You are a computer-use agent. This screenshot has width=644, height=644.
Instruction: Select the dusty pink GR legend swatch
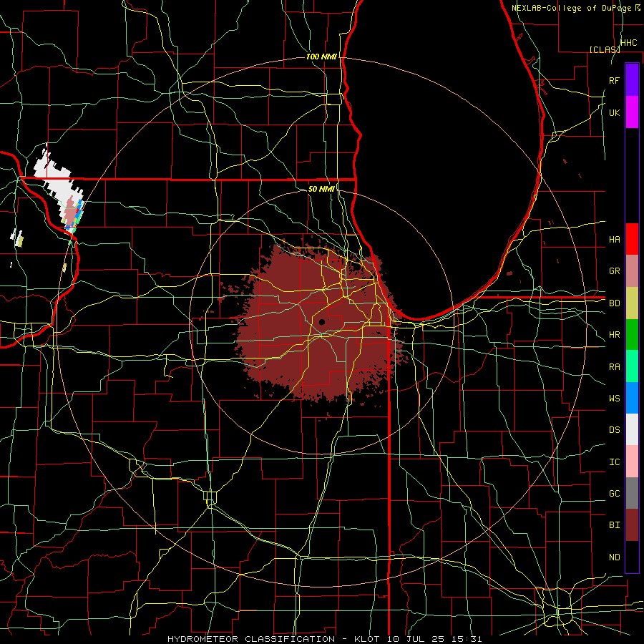(x=632, y=271)
